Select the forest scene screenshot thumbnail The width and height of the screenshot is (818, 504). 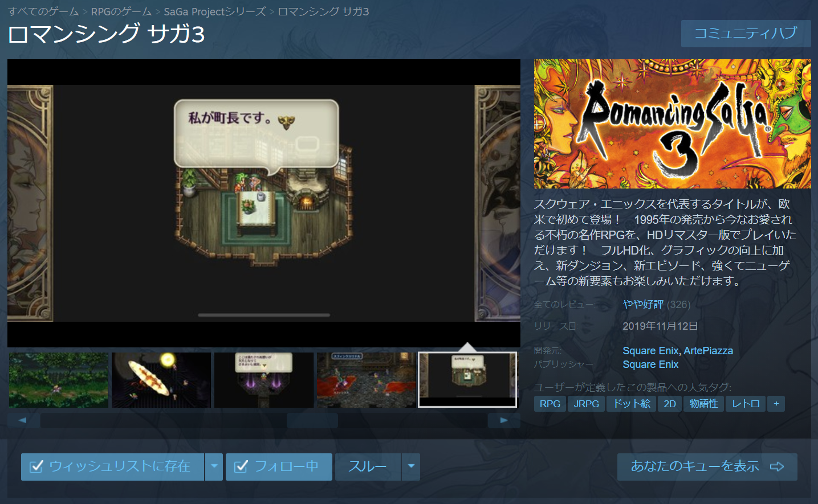pyautogui.click(x=59, y=380)
